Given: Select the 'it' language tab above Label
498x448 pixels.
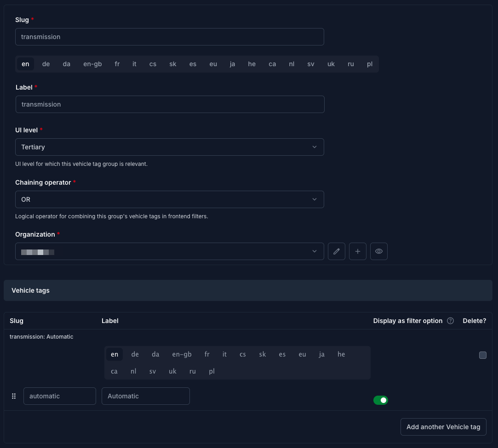Looking at the screenshot, I should point(134,64).
